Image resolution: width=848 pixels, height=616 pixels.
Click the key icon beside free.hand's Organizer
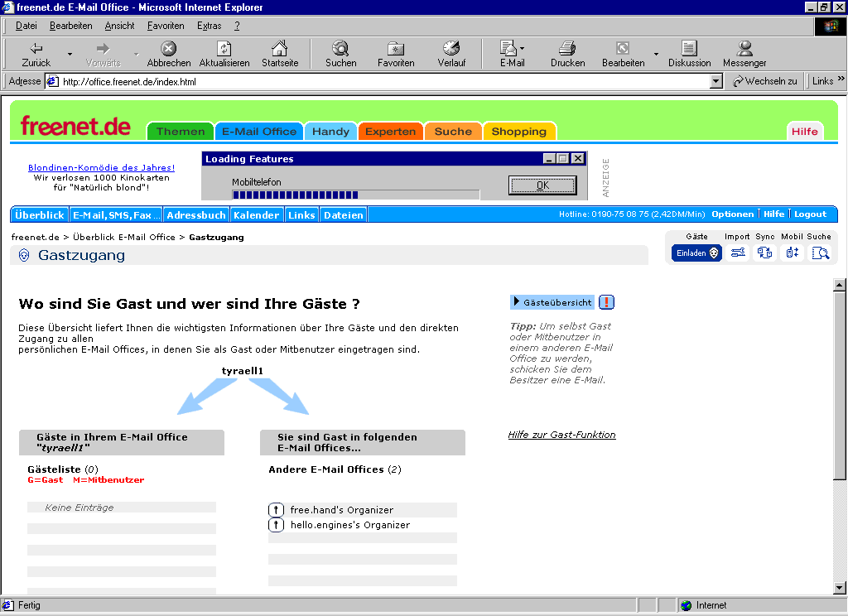[x=276, y=509]
